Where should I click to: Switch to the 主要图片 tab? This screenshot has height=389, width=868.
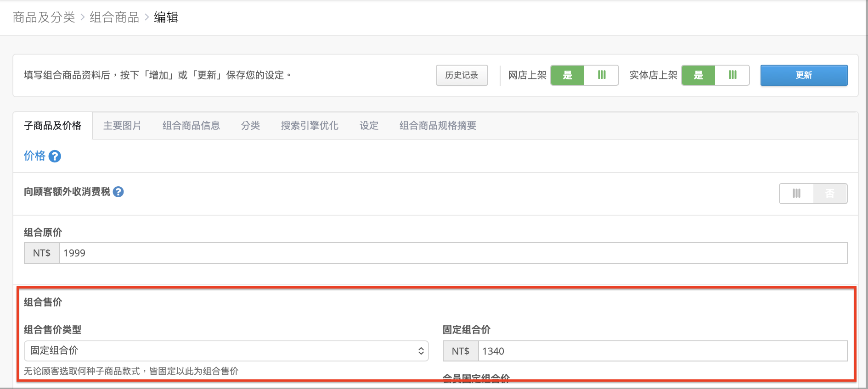click(x=122, y=126)
